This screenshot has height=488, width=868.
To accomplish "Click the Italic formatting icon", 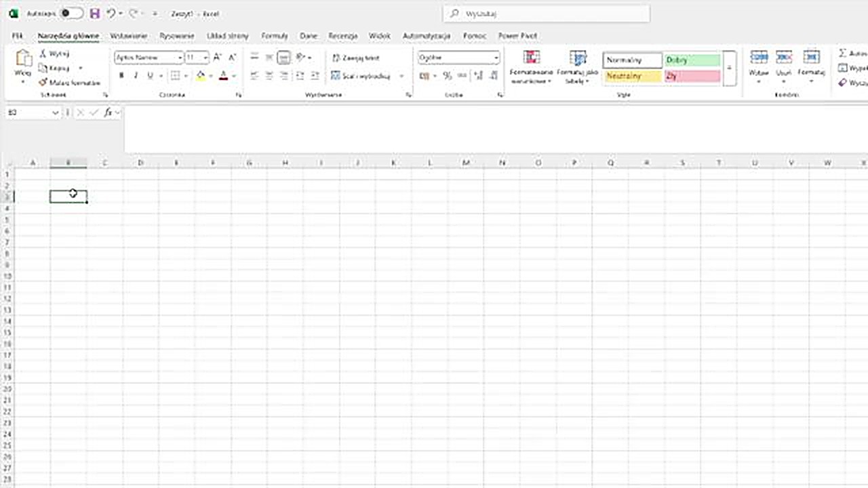I will [x=136, y=76].
